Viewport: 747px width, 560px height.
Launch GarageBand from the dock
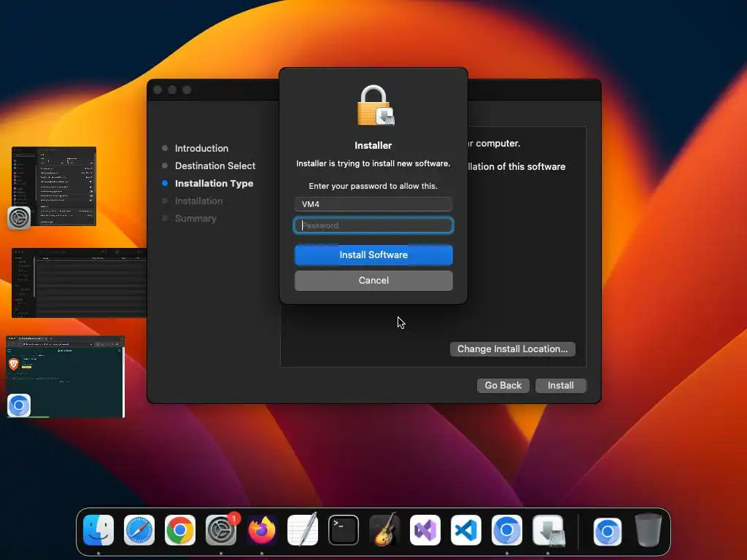(x=384, y=530)
